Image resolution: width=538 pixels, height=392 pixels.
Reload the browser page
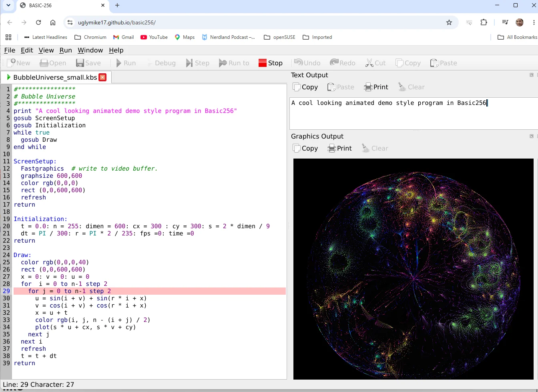pos(38,22)
